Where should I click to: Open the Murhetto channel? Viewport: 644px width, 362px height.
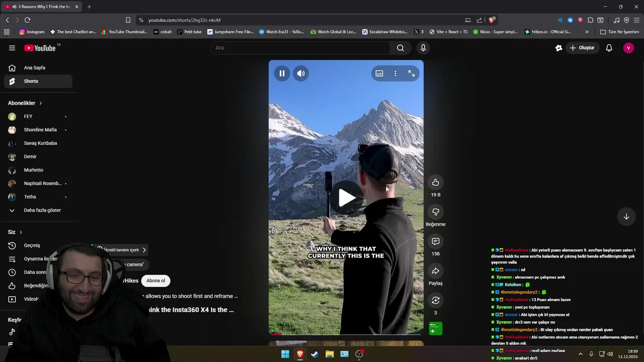pos(38,170)
